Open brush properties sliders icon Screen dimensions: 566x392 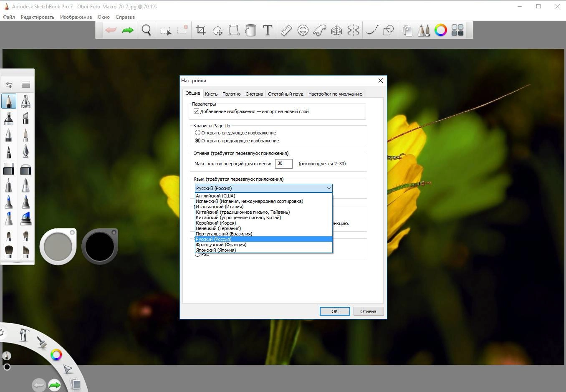pyautogui.click(x=9, y=85)
